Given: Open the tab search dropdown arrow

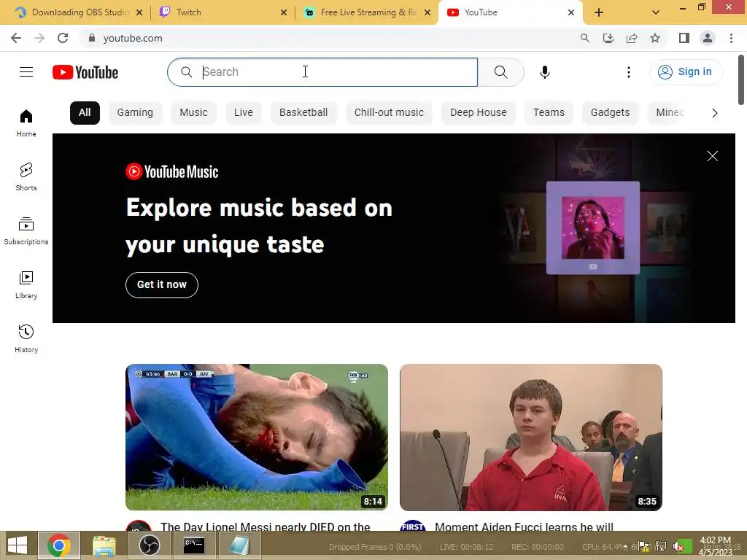Looking at the screenshot, I should (x=656, y=12).
